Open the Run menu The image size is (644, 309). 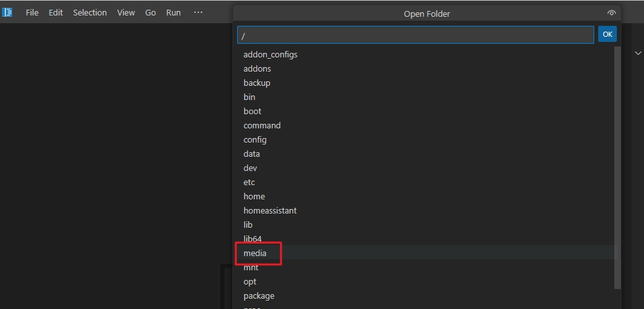(173, 12)
